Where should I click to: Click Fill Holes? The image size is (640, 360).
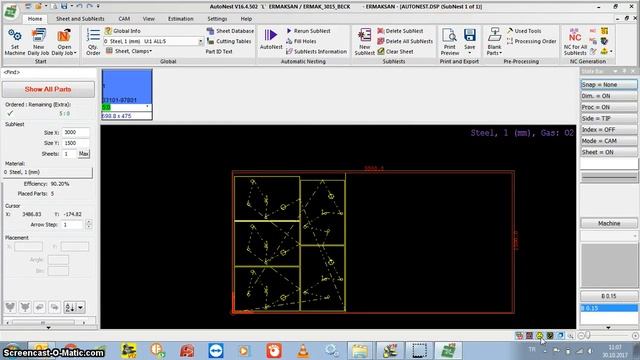click(x=301, y=41)
